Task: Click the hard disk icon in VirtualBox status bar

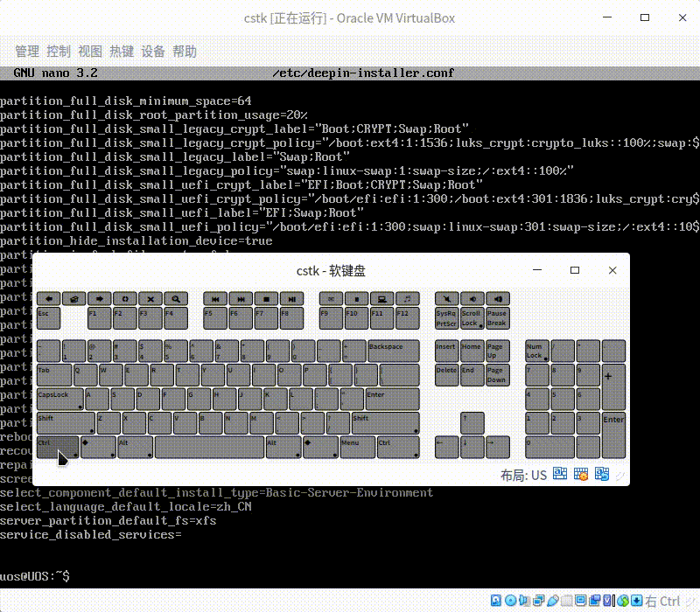Action: [496, 600]
